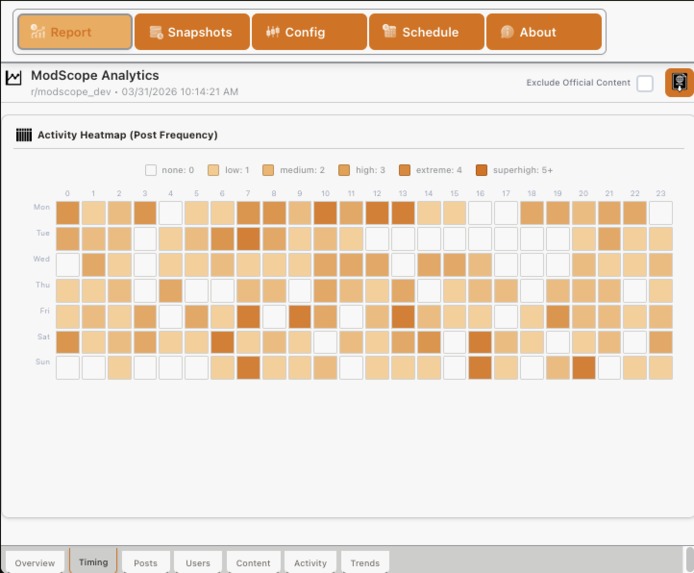Viewport: 694px width, 573px height.
Task: Click the Sat hour 23 heatmap cell
Action: tap(661, 342)
